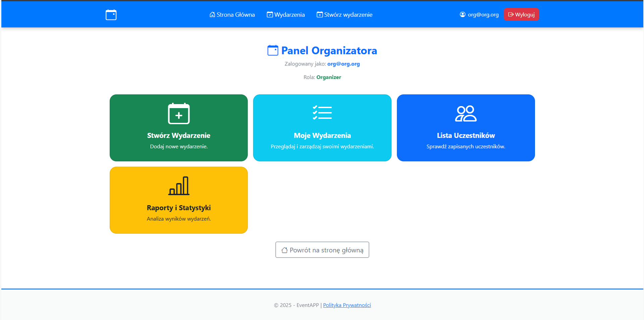
Task: Click the text 'Analiza wyników wydarzeń.'
Action: coord(179,219)
